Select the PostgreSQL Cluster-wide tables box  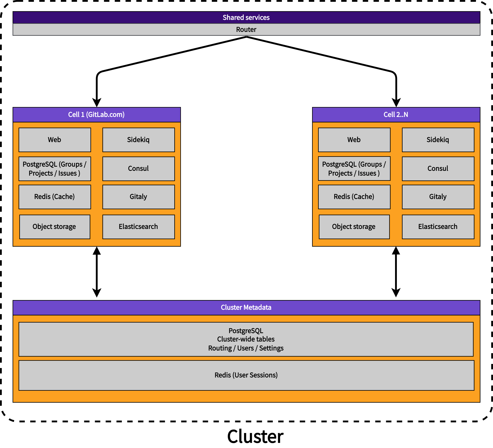click(246, 339)
